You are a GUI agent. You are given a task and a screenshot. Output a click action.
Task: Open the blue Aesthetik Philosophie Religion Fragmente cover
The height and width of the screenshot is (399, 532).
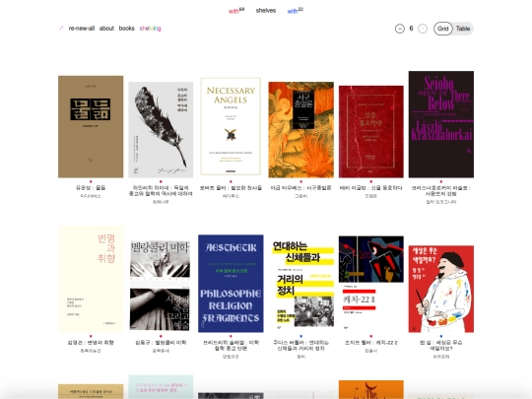231,284
